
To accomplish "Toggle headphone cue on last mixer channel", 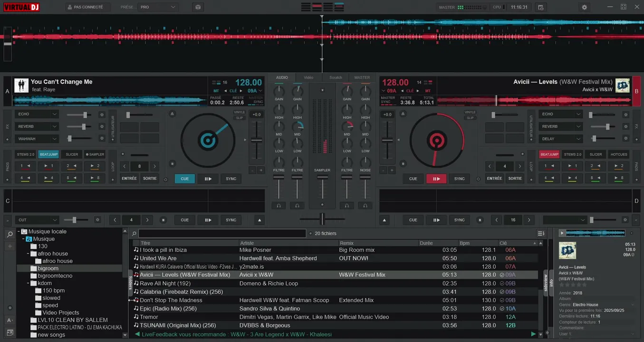I will tap(365, 206).
